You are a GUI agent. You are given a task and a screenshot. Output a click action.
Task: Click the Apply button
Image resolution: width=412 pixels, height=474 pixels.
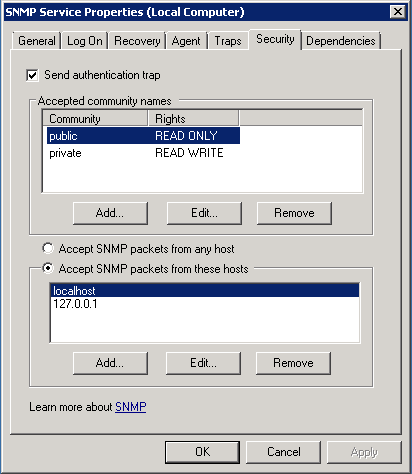[364, 452]
